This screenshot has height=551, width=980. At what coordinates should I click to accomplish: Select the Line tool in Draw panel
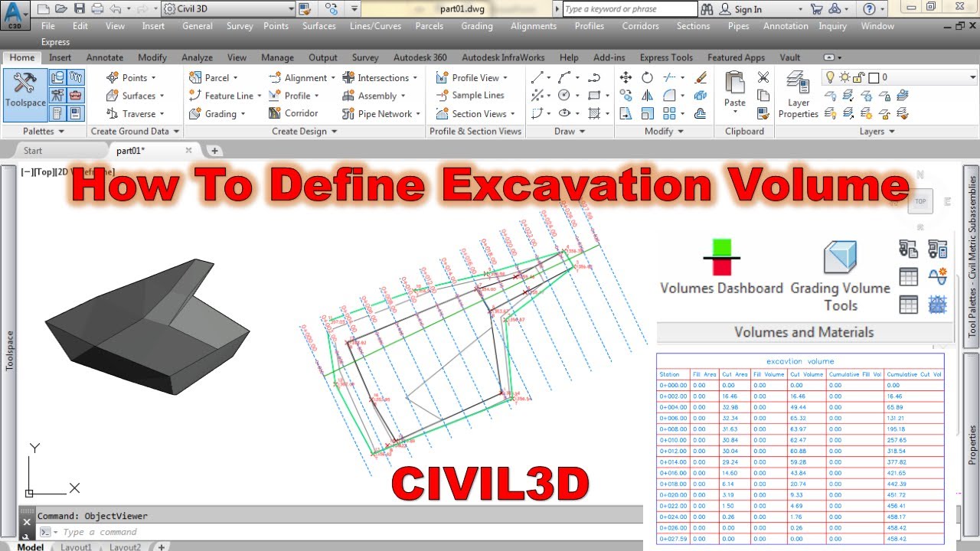point(537,77)
